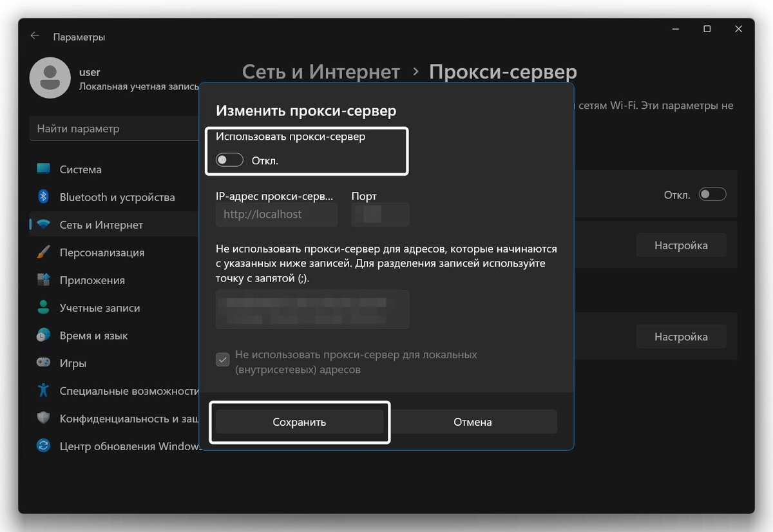
Task: Enable the Использовать прокси-сервер switch
Action: [x=229, y=160]
